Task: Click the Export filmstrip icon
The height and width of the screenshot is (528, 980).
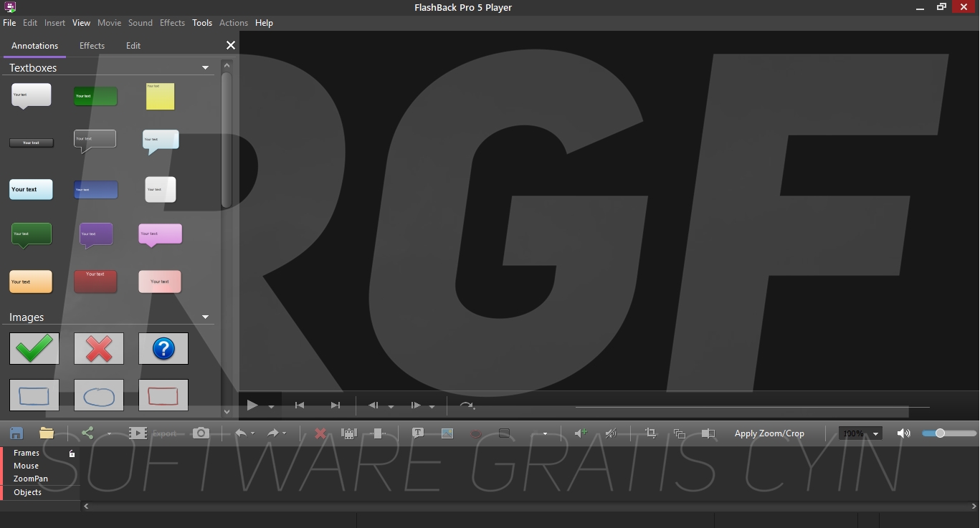Action: pyautogui.click(x=138, y=433)
